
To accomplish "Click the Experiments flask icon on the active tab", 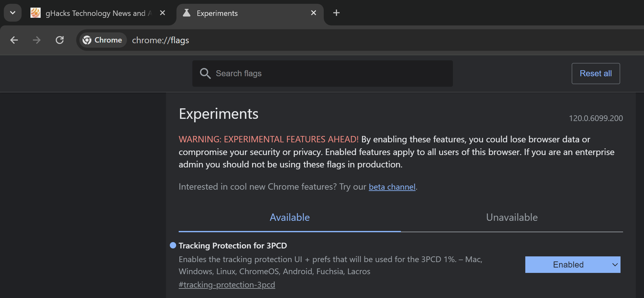I will coord(186,13).
